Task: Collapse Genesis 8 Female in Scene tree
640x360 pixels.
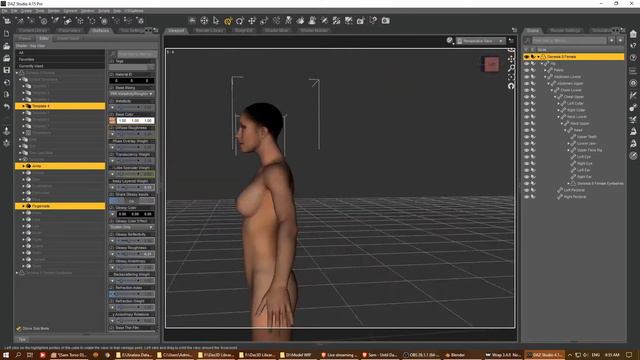Action: pyautogui.click(x=538, y=57)
